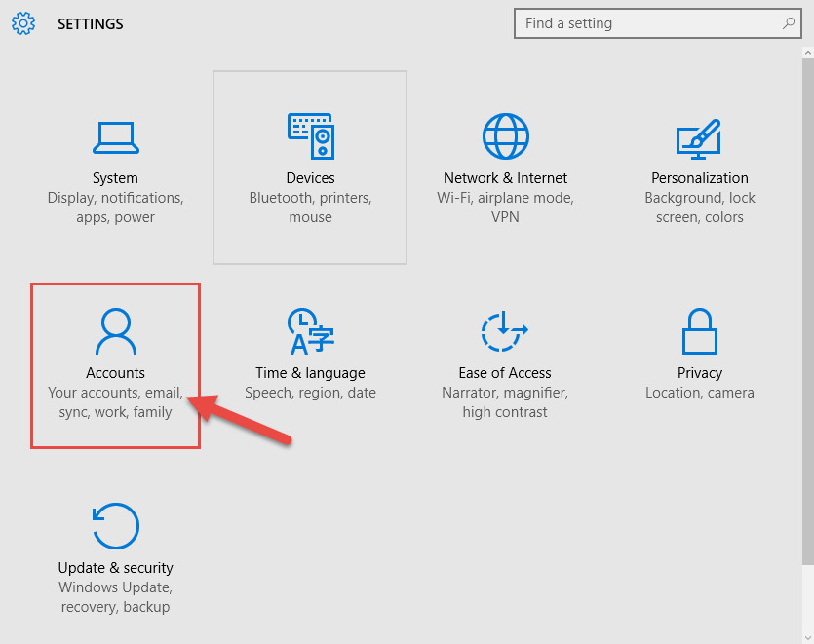Click the Settings gear icon
The width and height of the screenshot is (814, 644).
pos(23,23)
